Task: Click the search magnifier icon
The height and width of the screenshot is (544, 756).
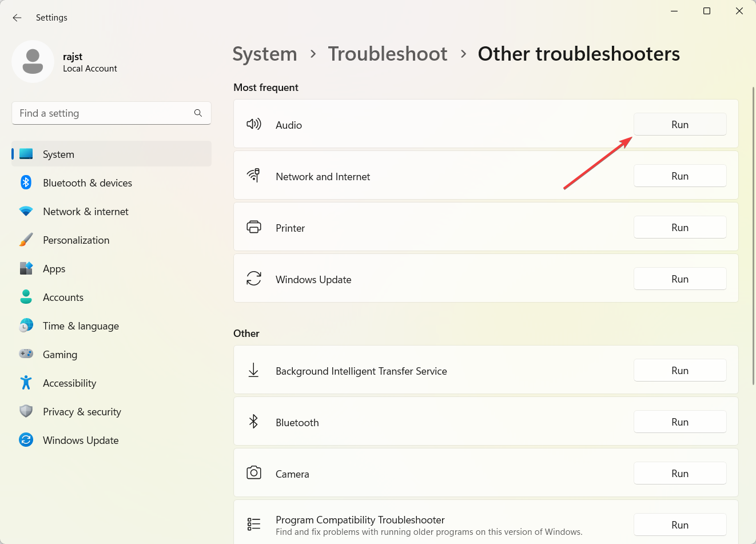Action: coord(198,113)
